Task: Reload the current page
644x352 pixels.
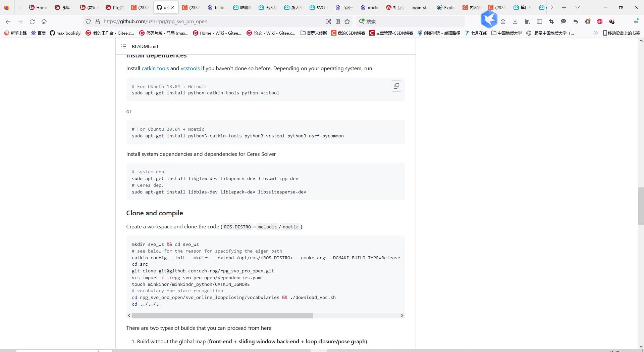Action: pos(32,21)
